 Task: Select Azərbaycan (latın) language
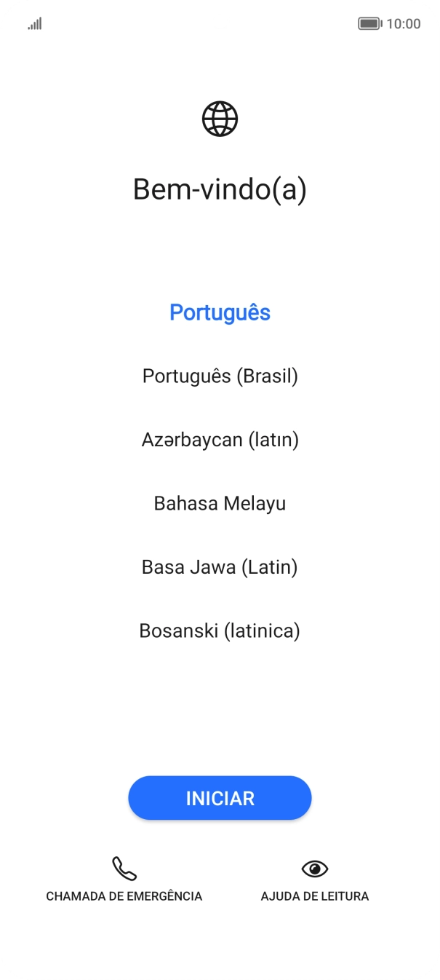pyautogui.click(x=220, y=440)
